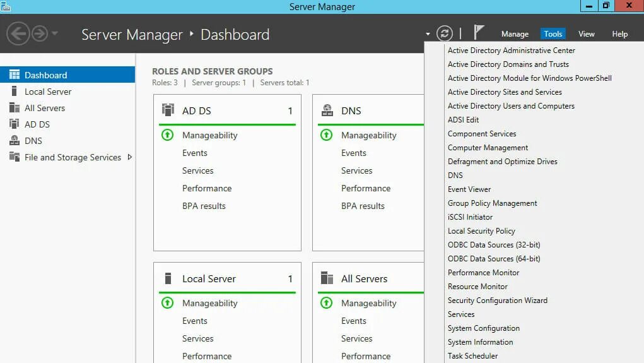Open the navigation history dropdown arrow
Screen dimensions: 644x363
pyautogui.click(x=55, y=33)
